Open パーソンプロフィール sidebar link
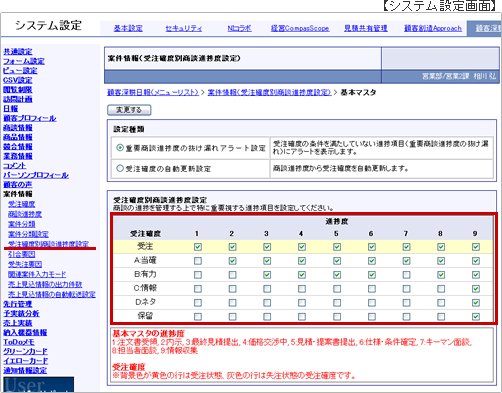 [x=36, y=175]
